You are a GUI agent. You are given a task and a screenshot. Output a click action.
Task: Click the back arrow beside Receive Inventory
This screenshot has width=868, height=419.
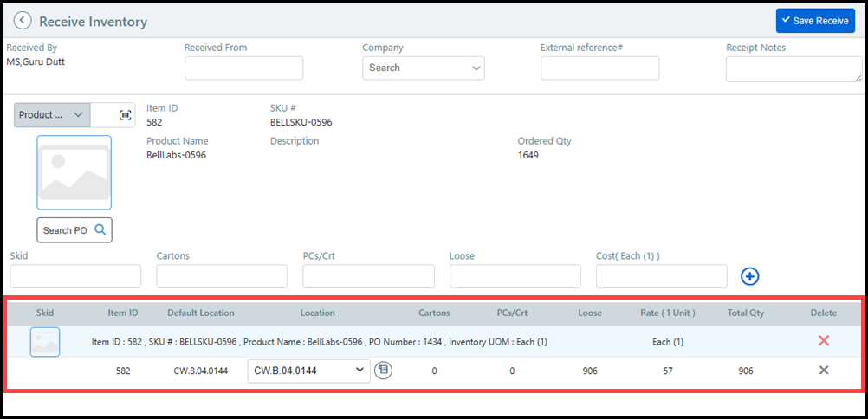(23, 22)
